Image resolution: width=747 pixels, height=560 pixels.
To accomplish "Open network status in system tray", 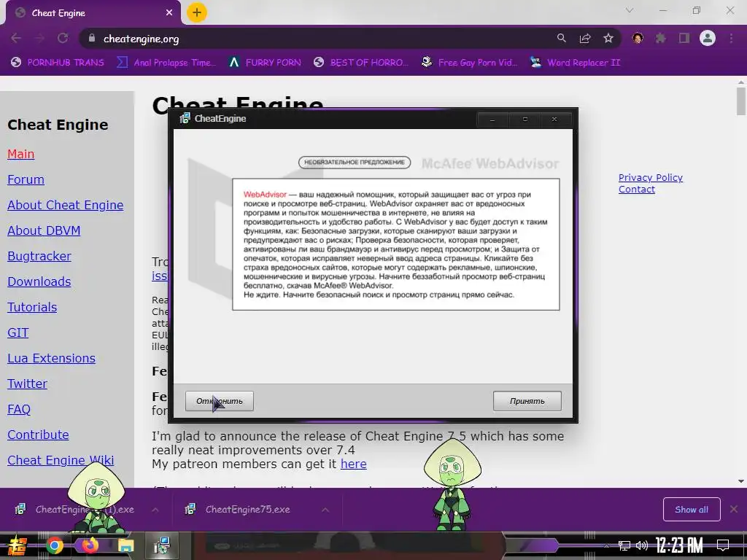I will (624, 545).
